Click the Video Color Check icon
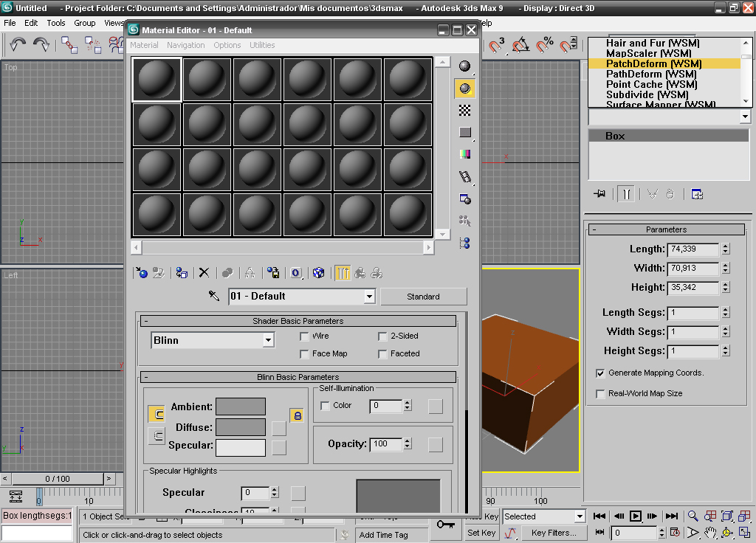This screenshot has height=543, width=756. pos(465,154)
